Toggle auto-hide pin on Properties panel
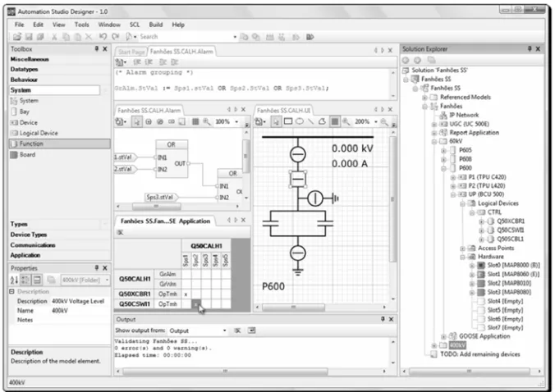Screen dimensions: 555x392 (96, 268)
